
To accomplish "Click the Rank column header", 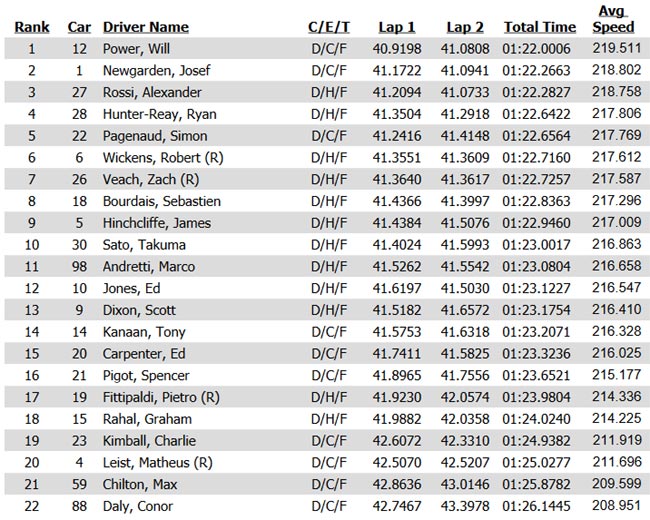I will pyautogui.click(x=32, y=27).
